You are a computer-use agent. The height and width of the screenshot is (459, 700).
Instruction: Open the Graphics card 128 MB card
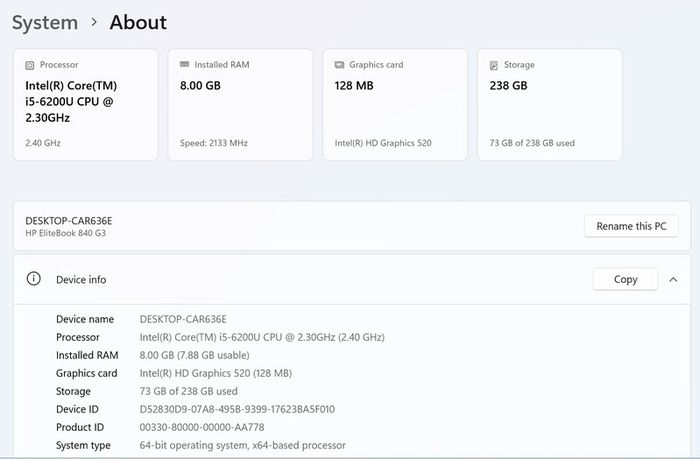[x=395, y=104]
